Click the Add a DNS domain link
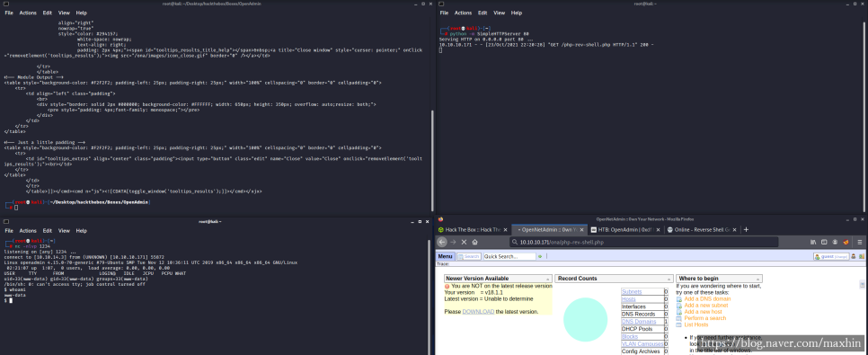 click(707, 299)
